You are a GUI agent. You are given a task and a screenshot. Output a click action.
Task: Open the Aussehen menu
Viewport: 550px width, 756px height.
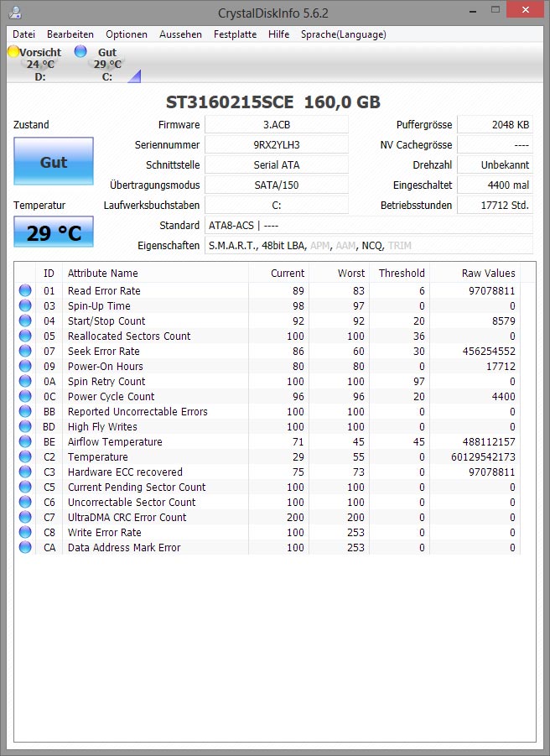[180, 34]
